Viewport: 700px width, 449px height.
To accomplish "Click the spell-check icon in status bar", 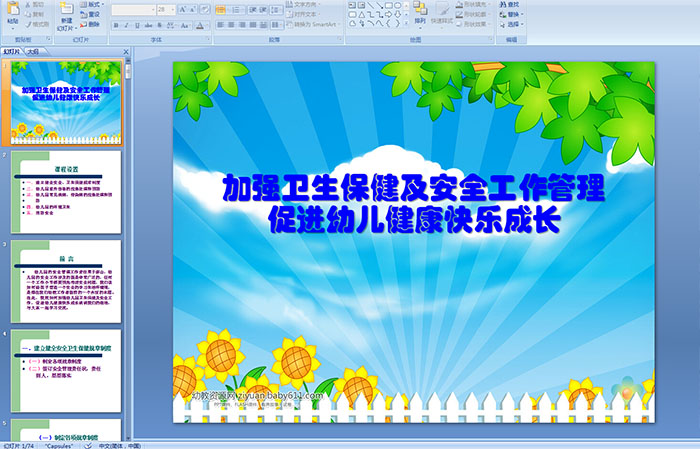I will coord(88,445).
